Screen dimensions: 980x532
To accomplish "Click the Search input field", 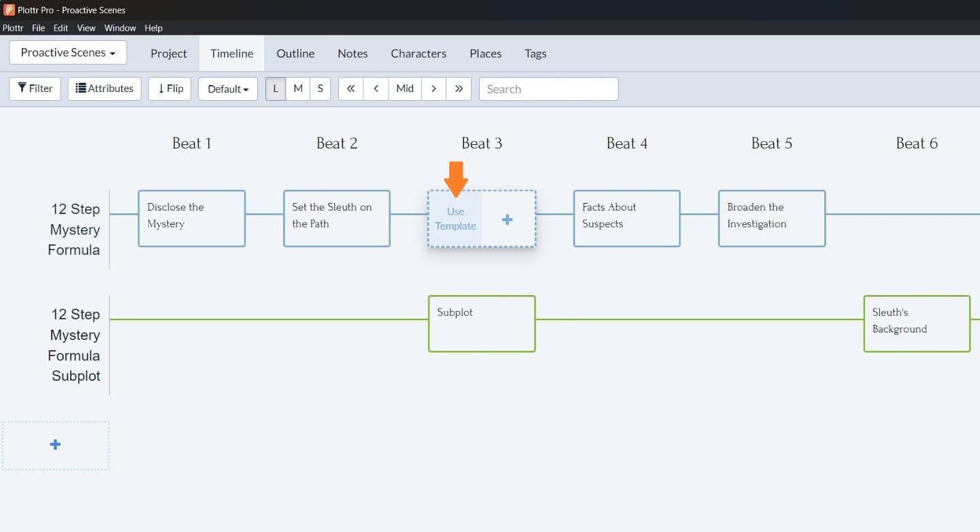I will click(549, 89).
